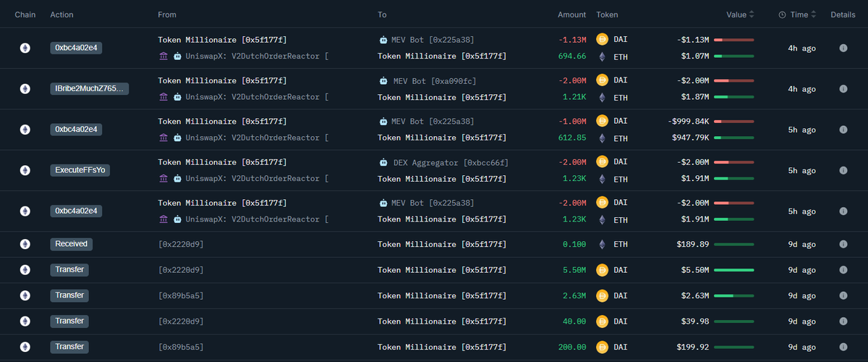The width and height of the screenshot is (868, 362).
Task: Open details info icon for 612.85 ETH transaction
Action: 843,130
